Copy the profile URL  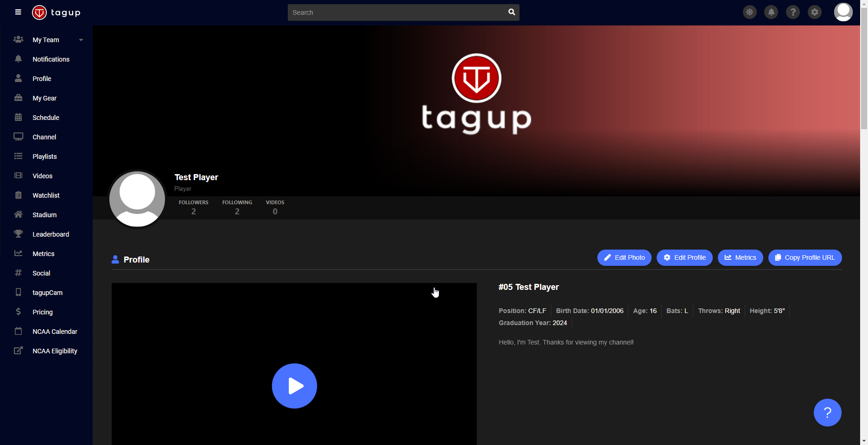[x=805, y=257]
